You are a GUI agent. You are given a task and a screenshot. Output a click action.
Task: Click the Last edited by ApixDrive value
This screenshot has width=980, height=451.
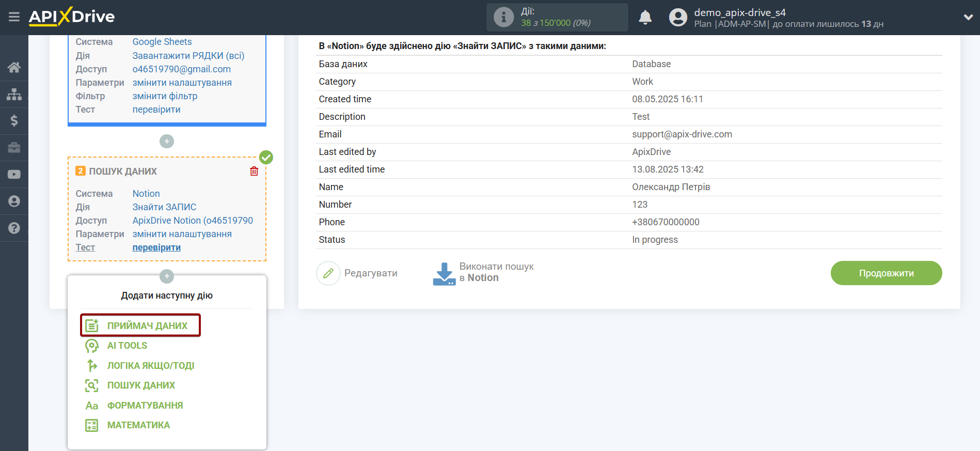point(652,152)
